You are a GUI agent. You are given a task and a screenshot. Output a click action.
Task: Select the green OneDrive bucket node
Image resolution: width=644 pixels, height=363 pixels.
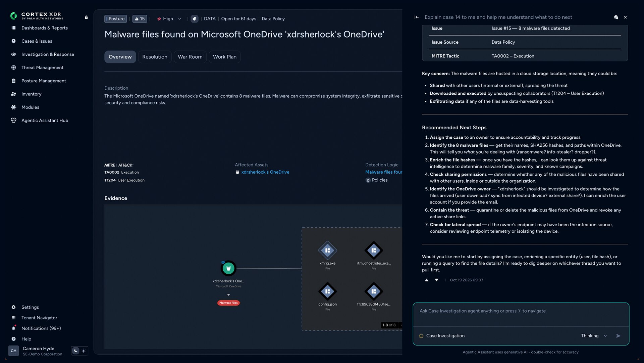click(x=228, y=268)
